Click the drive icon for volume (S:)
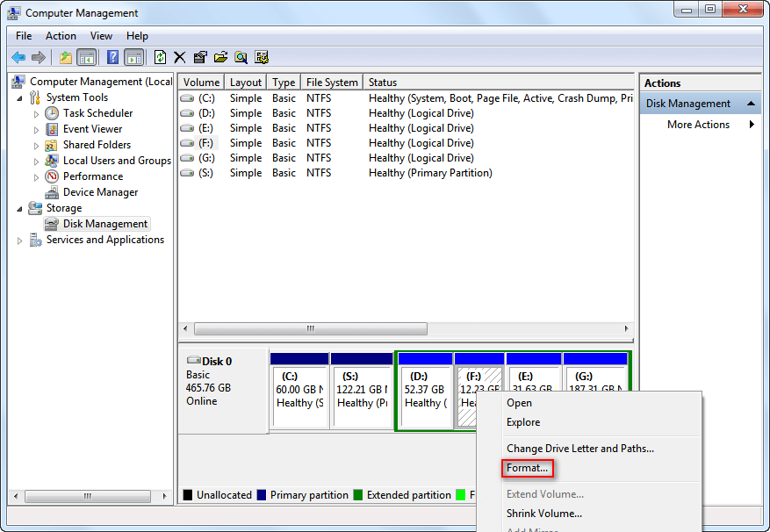 (187, 173)
